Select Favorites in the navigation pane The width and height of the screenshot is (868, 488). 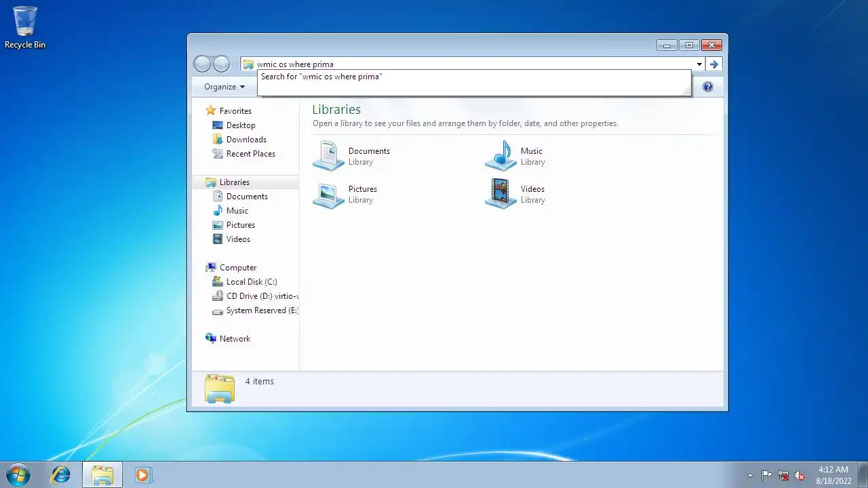235,111
